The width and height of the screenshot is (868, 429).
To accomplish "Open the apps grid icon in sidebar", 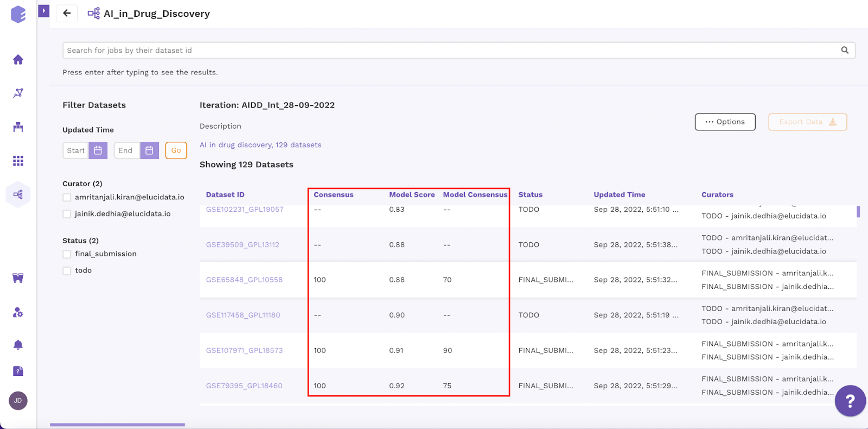I will (18, 161).
